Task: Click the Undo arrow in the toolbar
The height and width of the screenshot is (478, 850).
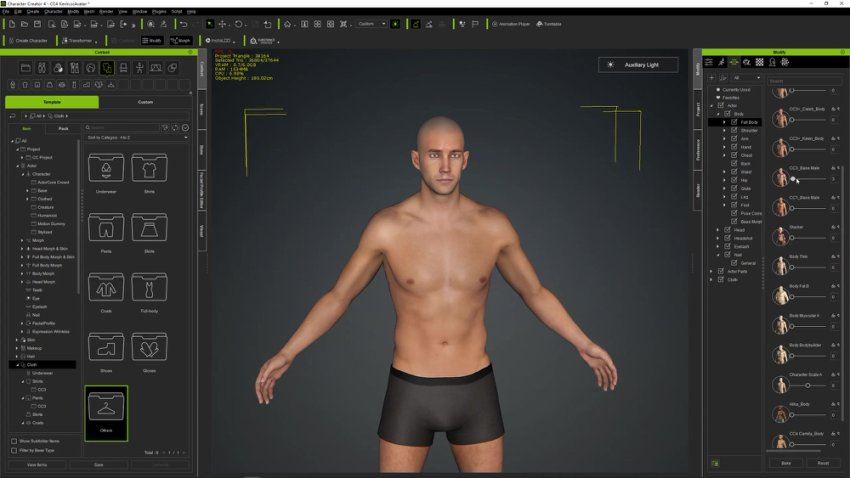Action: pyautogui.click(x=184, y=23)
